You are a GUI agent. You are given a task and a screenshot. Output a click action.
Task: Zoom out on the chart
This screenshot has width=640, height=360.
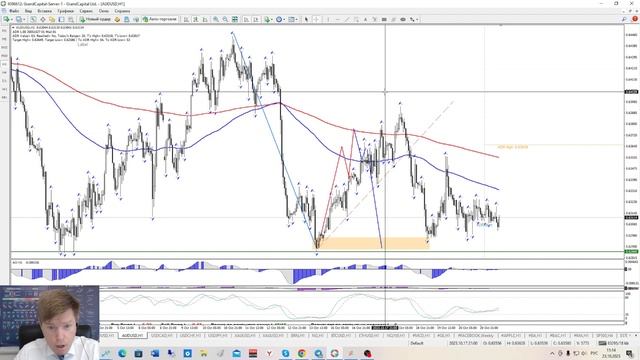click(x=225, y=19)
